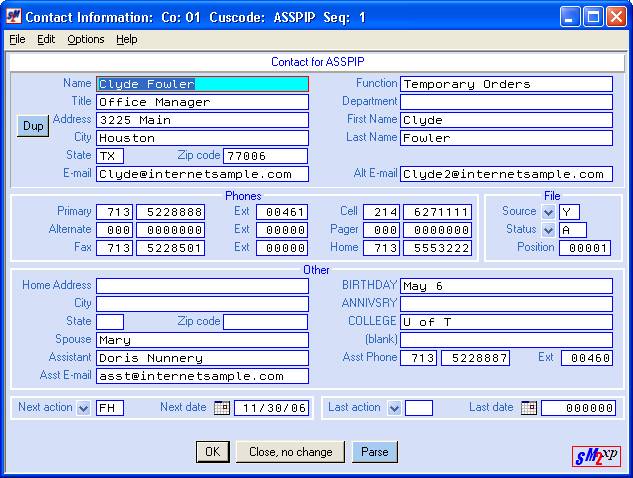Click the Asst E-mail field
Screen dimensions: 633x478
click(203, 376)
